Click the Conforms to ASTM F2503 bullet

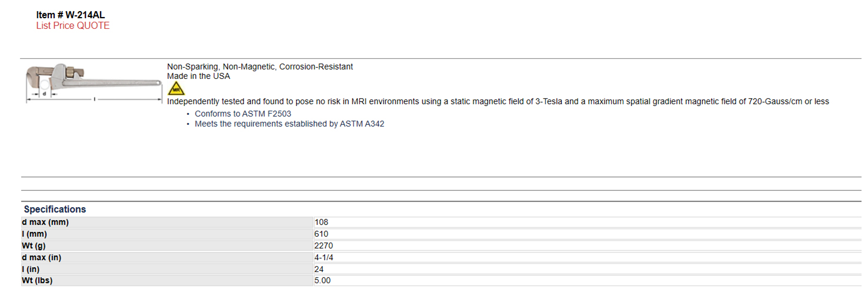coord(243,114)
